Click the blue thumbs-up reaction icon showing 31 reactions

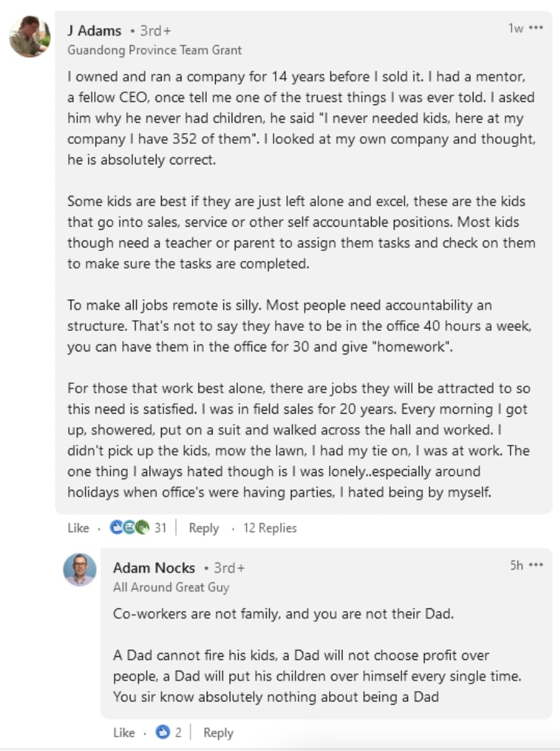point(117,528)
